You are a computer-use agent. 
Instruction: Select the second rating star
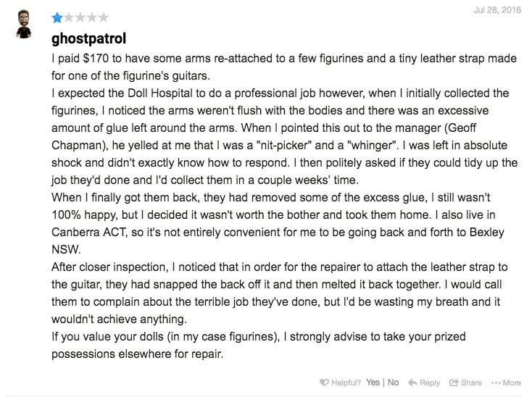point(69,17)
